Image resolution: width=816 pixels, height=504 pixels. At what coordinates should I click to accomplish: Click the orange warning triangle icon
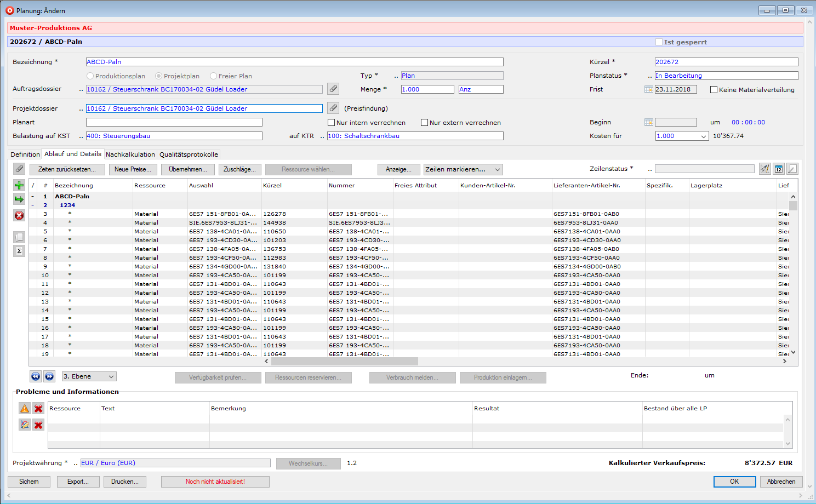[25, 409]
